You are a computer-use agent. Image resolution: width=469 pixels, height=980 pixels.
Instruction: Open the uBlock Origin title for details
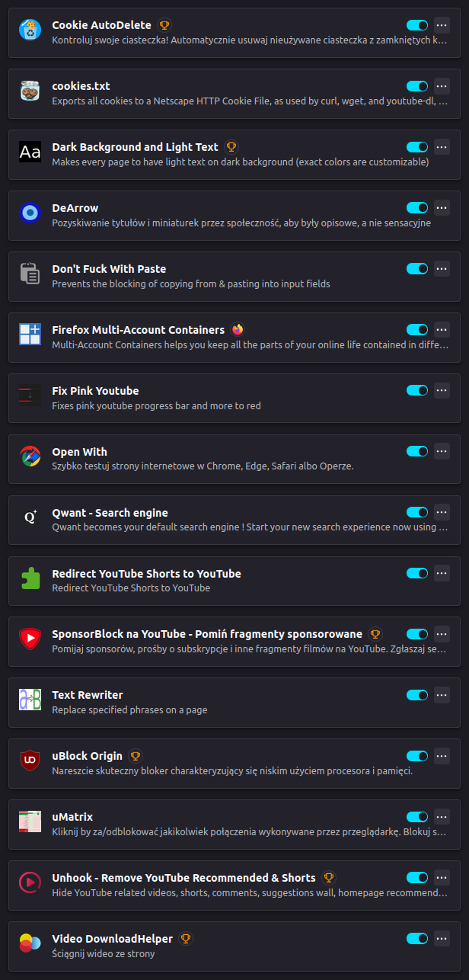coord(87,756)
